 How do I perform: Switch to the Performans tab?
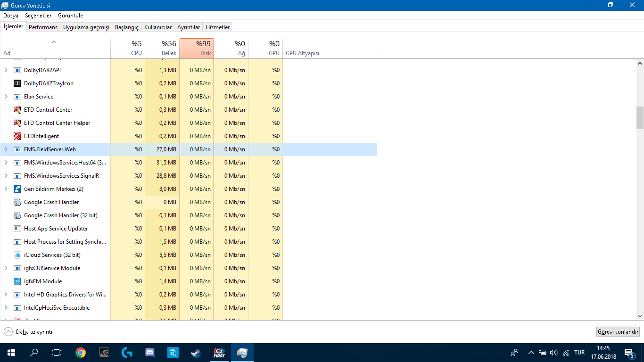(x=43, y=27)
